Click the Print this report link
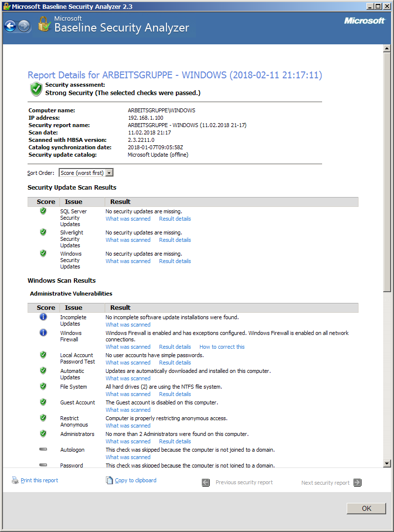The image size is (394, 532). tap(39, 480)
